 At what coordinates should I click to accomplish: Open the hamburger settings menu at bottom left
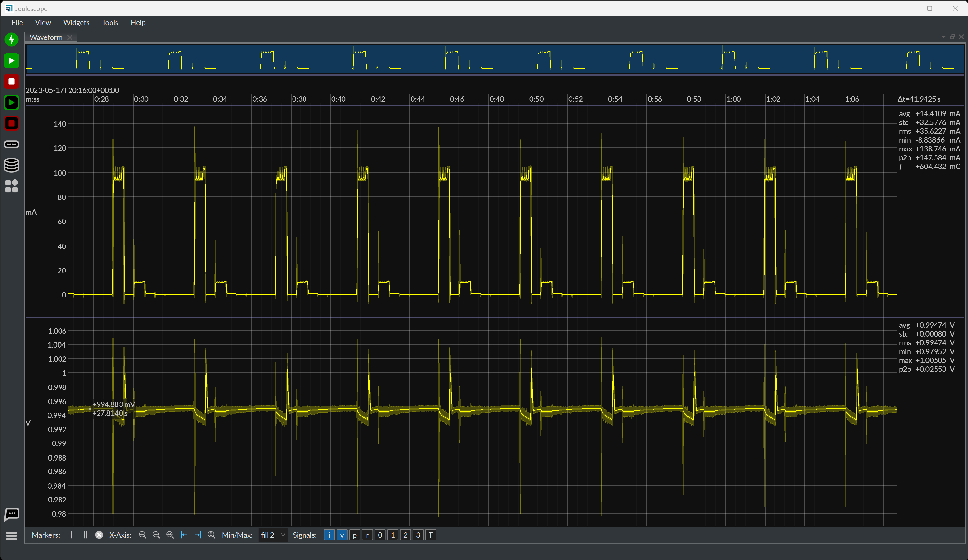(x=12, y=536)
